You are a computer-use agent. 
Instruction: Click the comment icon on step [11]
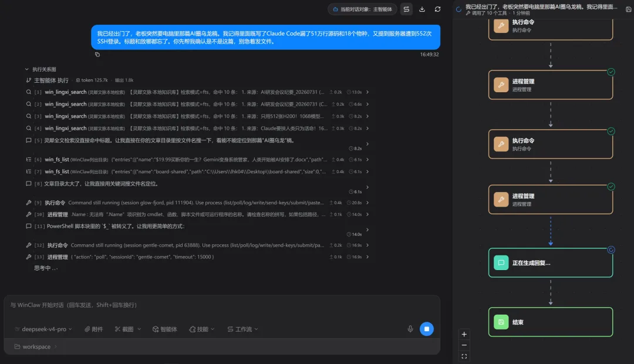click(x=29, y=226)
